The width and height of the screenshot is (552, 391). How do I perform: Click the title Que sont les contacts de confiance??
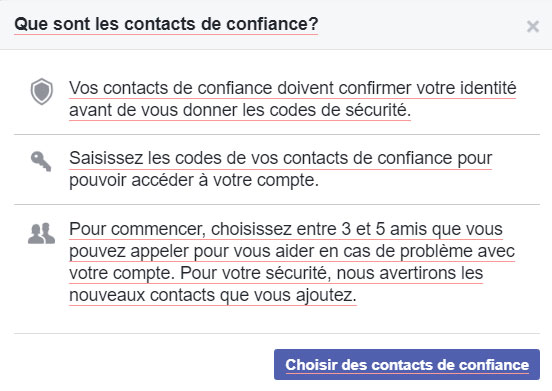click(x=166, y=24)
